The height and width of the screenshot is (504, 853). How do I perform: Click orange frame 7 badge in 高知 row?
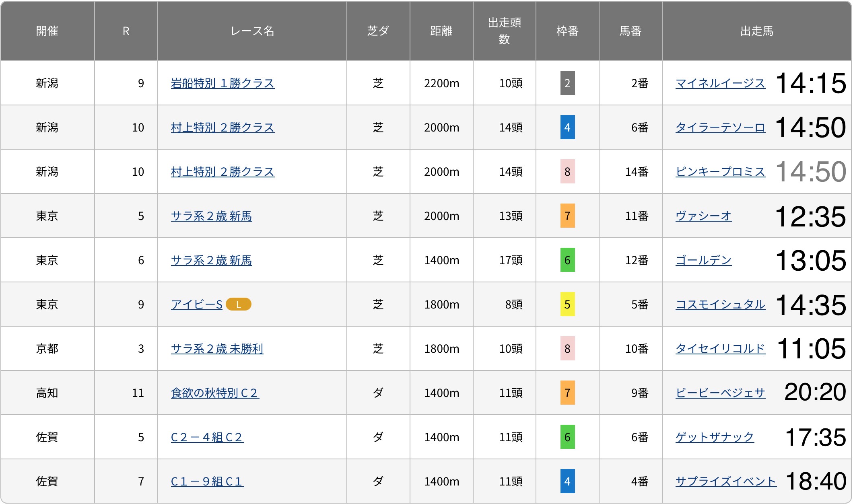tap(567, 393)
